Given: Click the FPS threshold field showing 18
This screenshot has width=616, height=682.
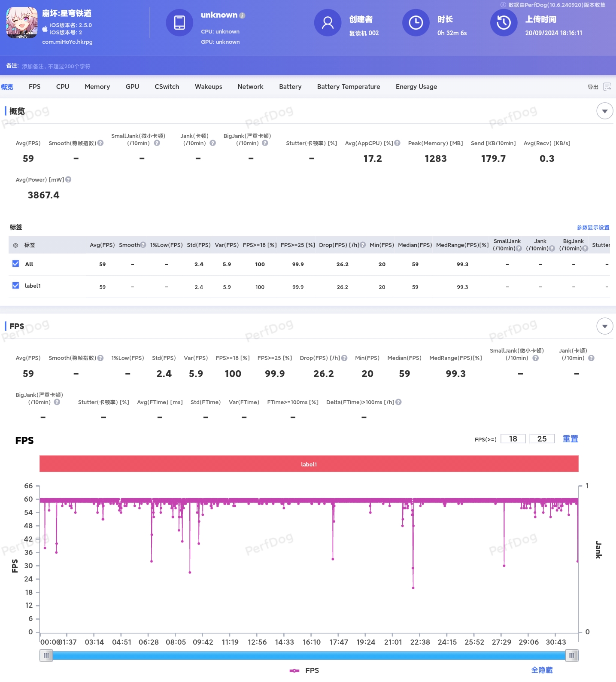Looking at the screenshot, I should tap(513, 438).
